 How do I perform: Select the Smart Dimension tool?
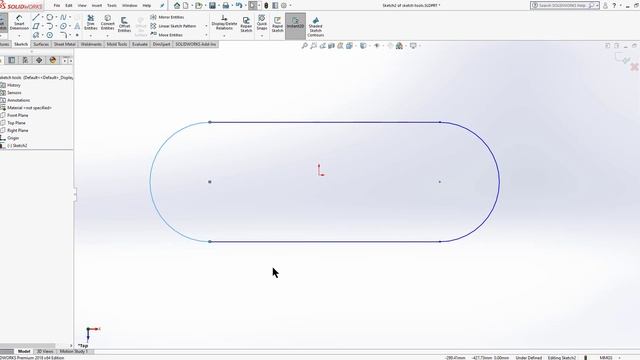pos(19,22)
